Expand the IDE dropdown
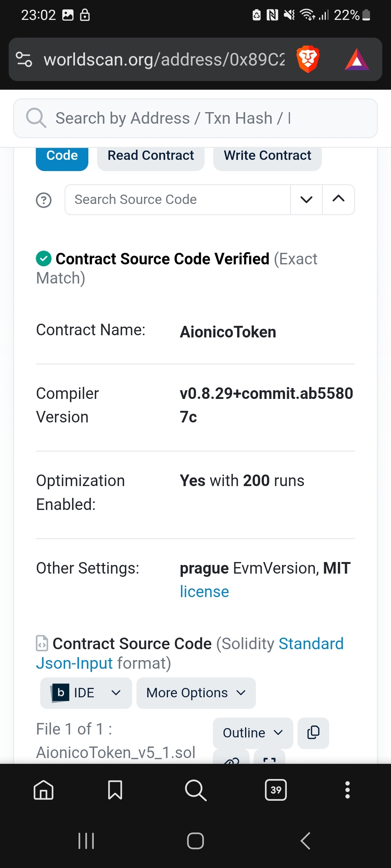Screen dimensions: 391x868 pyautogui.click(x=86, y=693)
